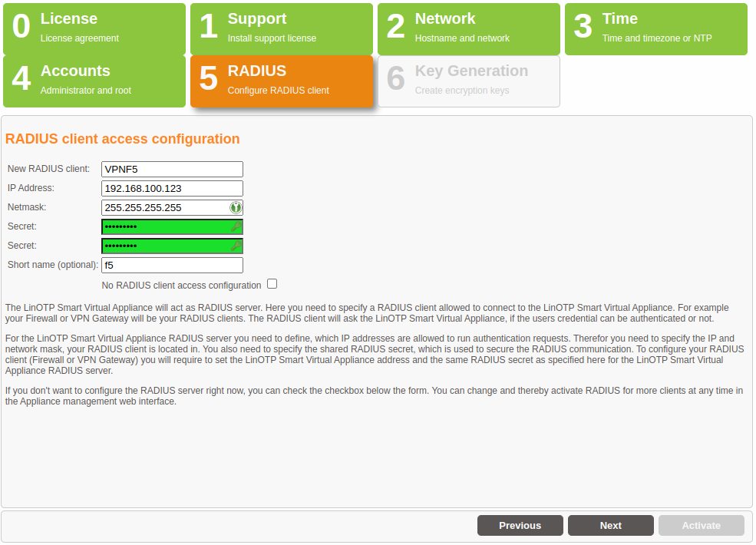Focus the New RADIUS client name field
This screenshot has height=545, width=756.
tap(172, 169)
